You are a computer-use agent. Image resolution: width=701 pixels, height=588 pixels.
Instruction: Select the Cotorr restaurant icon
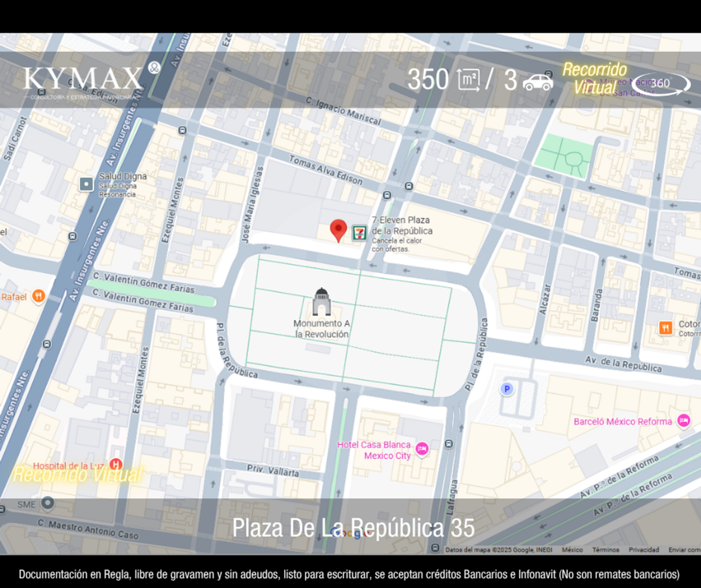point(665,328)
